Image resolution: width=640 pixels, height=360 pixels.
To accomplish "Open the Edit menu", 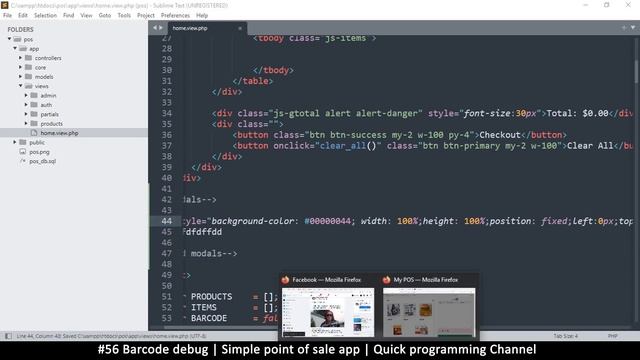I will click(x=22, y=15).
